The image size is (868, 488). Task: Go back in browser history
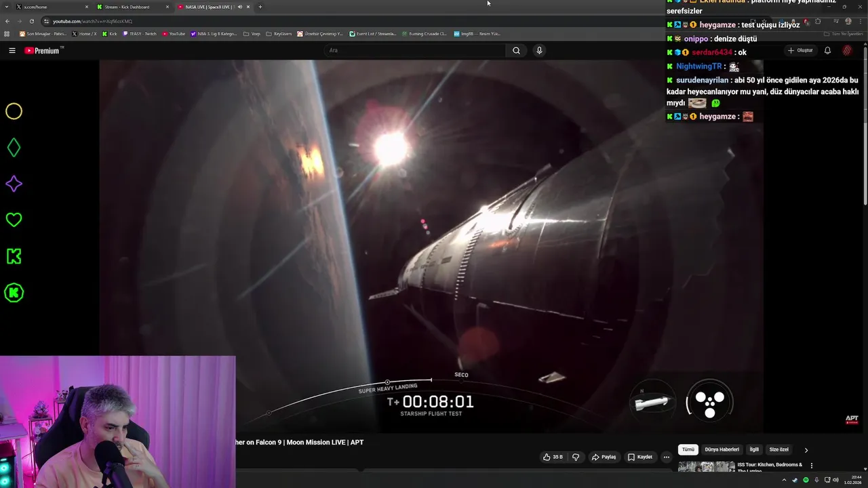pos(7,21)
